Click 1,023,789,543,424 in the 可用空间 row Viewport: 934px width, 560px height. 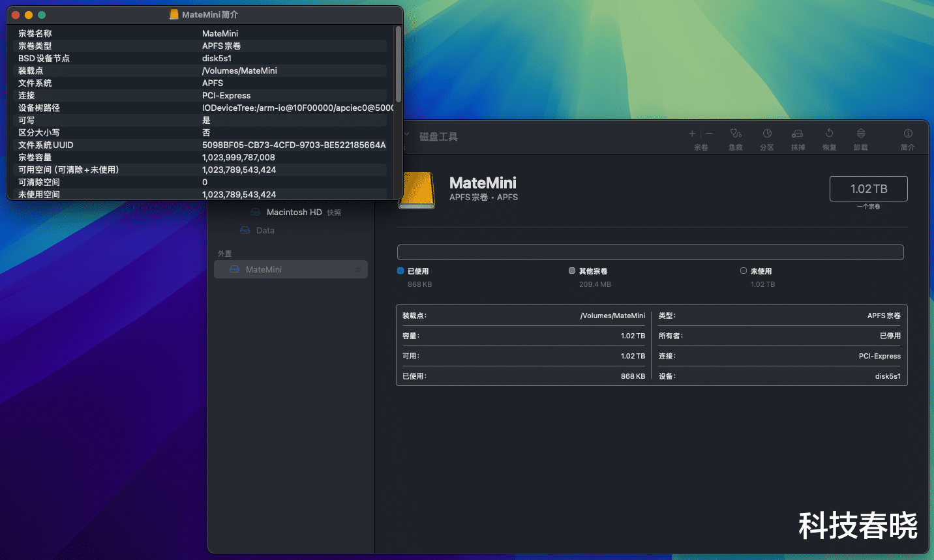click(x=239, y=169)
